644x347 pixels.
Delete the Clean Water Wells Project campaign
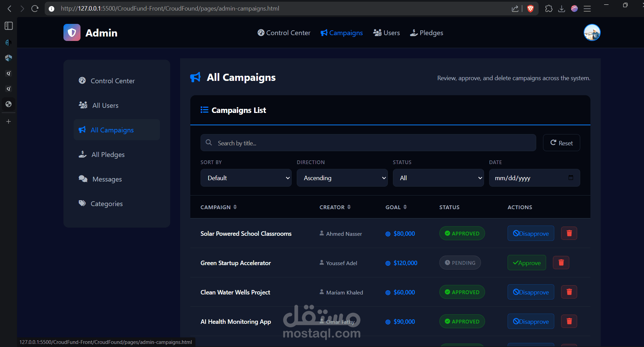[569, 292]
